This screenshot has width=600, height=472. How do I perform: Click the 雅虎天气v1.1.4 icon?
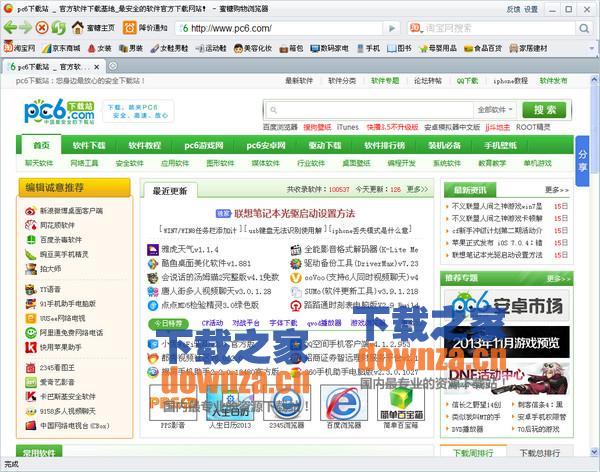coord(153,250)
